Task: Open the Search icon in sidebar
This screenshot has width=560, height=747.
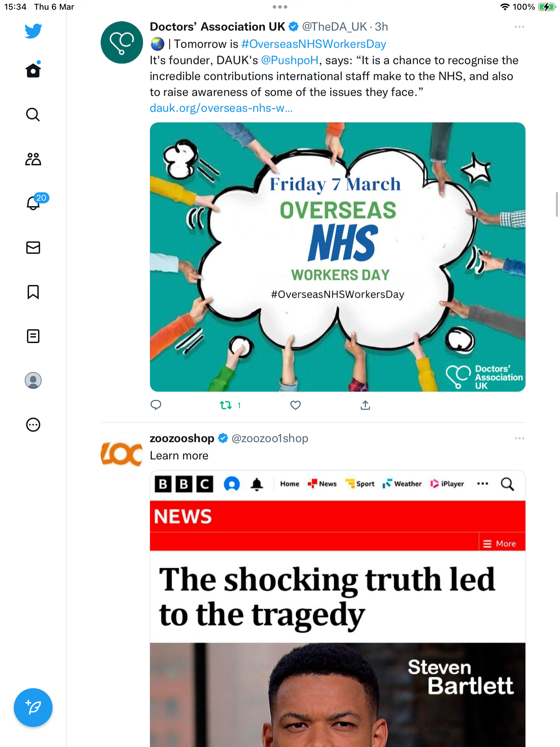Action: [33, 114]
